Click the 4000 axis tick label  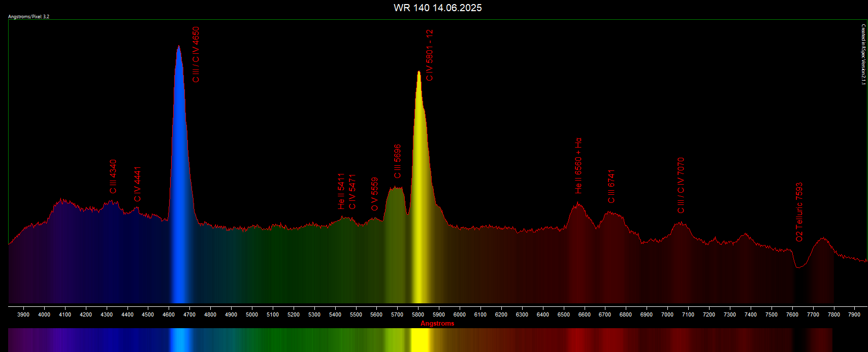pos(44,314)
